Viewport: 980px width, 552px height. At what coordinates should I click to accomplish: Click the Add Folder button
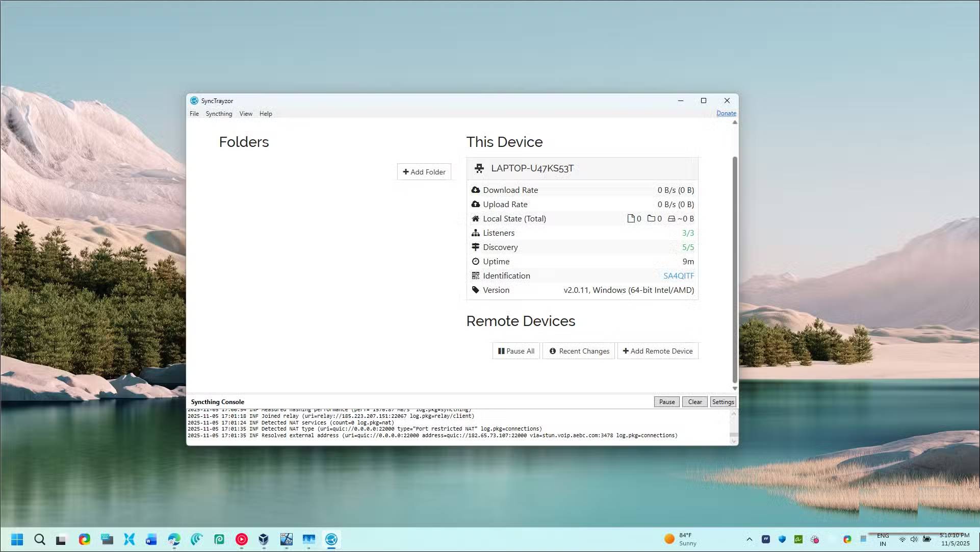click(424, 171)
